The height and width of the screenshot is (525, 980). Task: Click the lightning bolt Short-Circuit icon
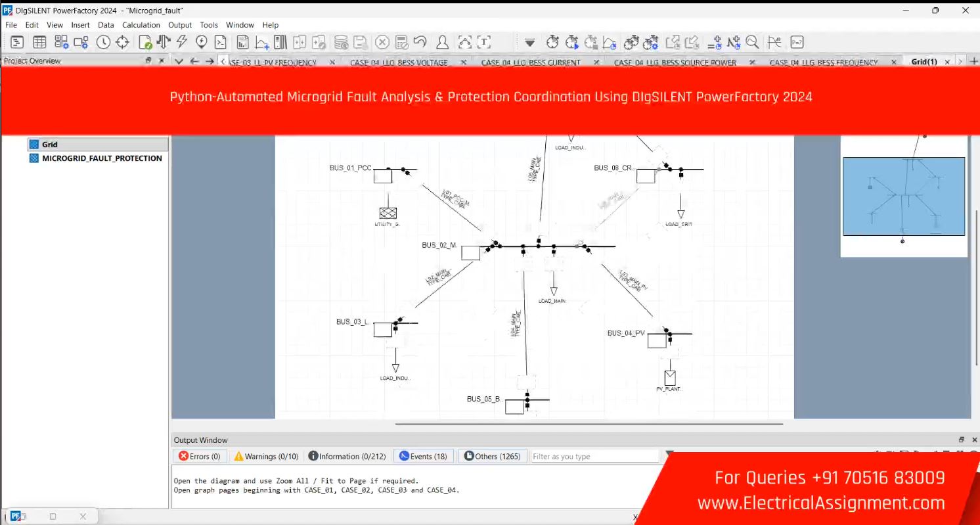point(182,42)
